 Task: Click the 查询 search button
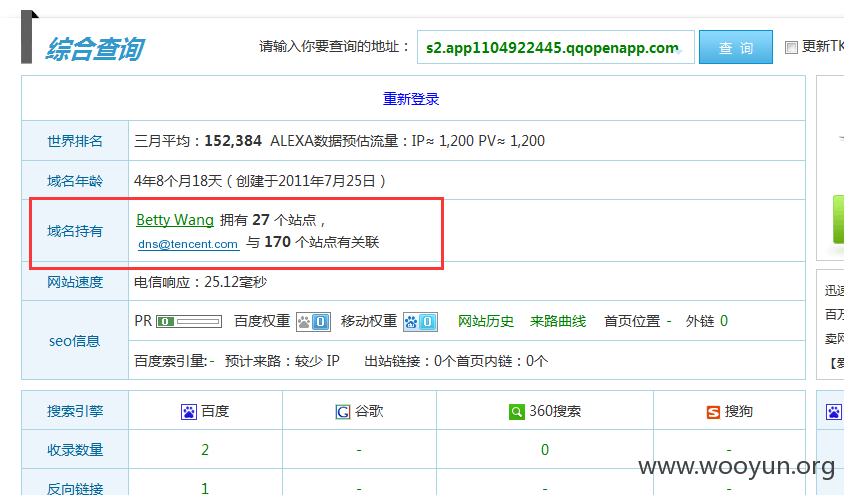(735, 47)
